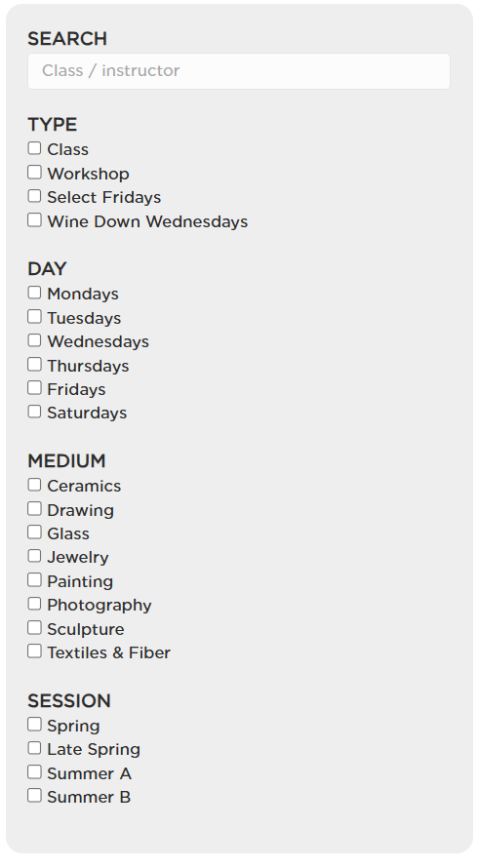Check the Class type checkbox
This screenshot has width=478, height=868.
[34, 148]
